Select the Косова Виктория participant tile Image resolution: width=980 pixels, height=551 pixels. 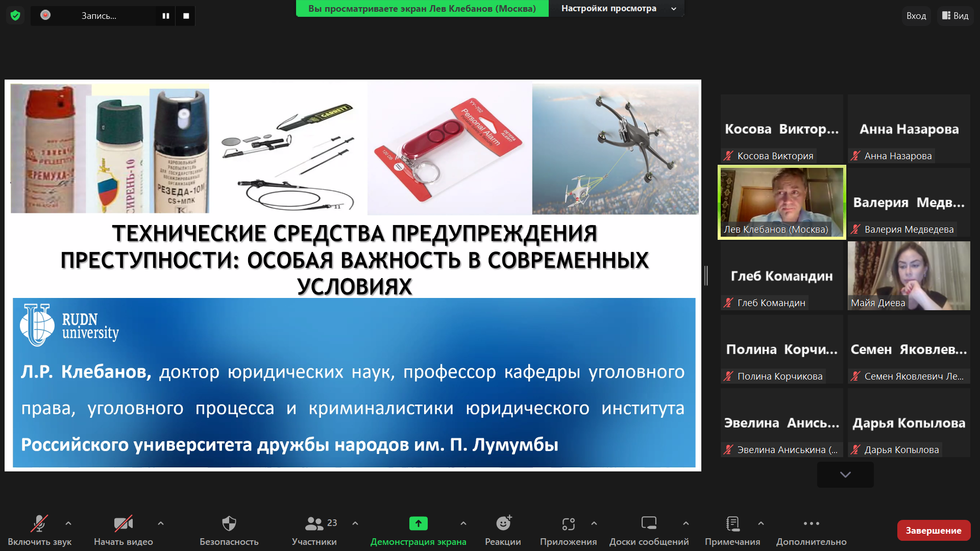pos(781,129)
